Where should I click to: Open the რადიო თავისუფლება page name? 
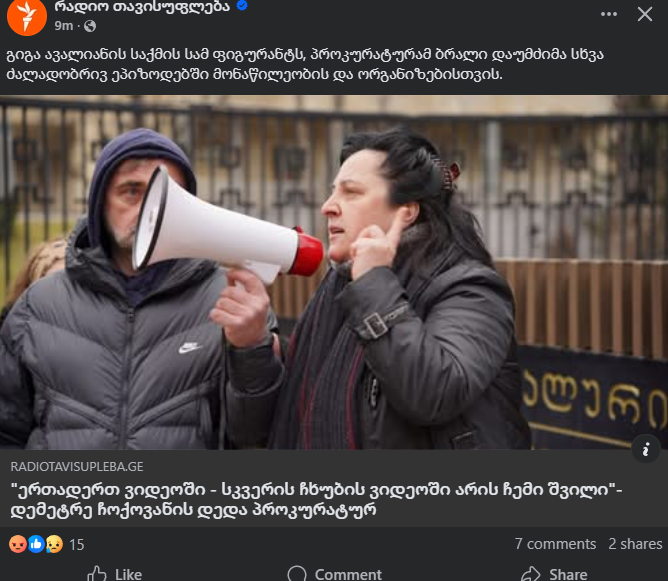pyautogui.click(x=142, y=6)
